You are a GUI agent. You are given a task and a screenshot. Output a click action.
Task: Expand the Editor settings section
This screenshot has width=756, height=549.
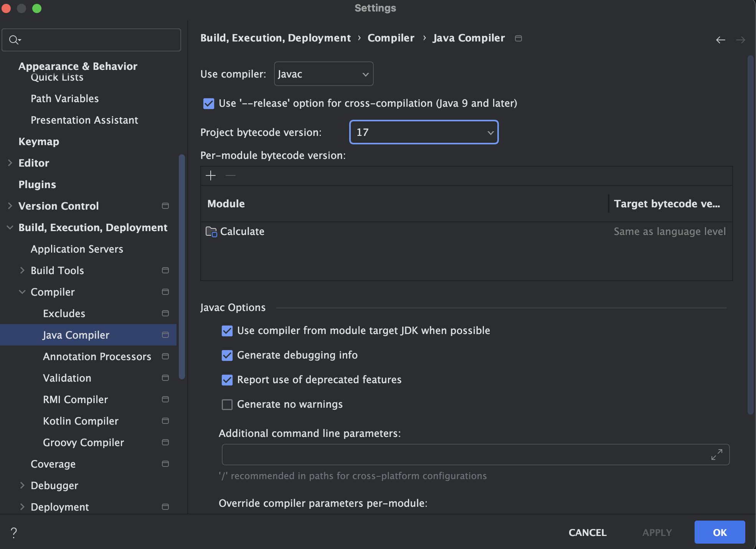pos(10,163)
